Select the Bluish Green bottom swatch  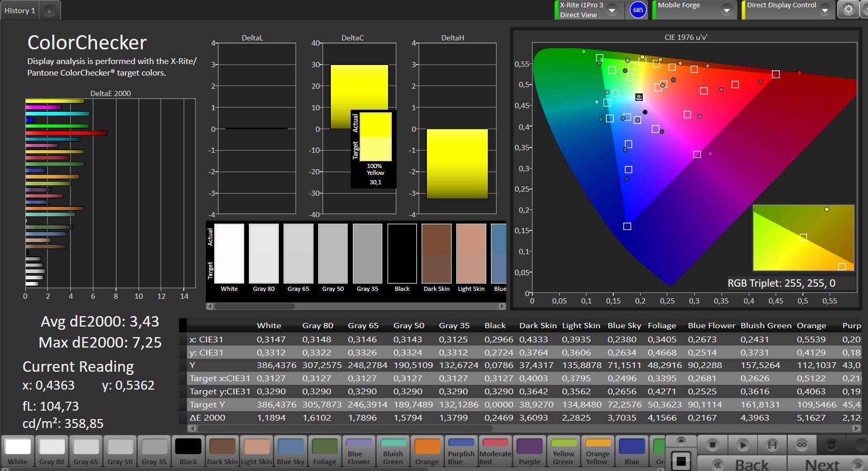coord(393,451)
